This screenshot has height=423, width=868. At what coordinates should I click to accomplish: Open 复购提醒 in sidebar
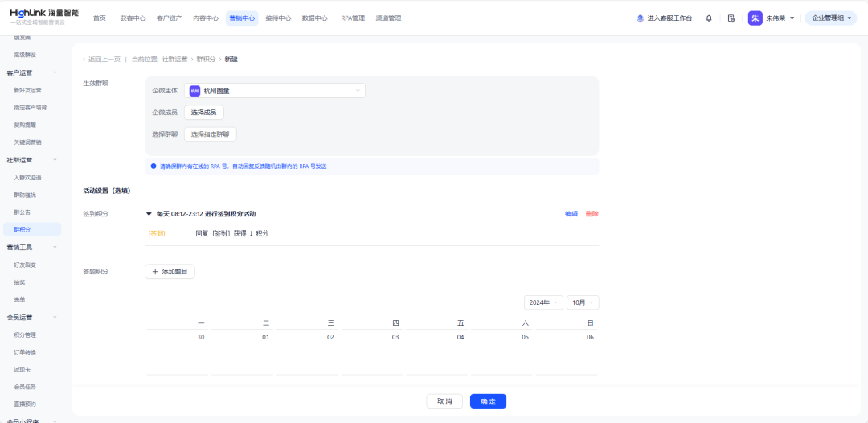coord(25,125)
